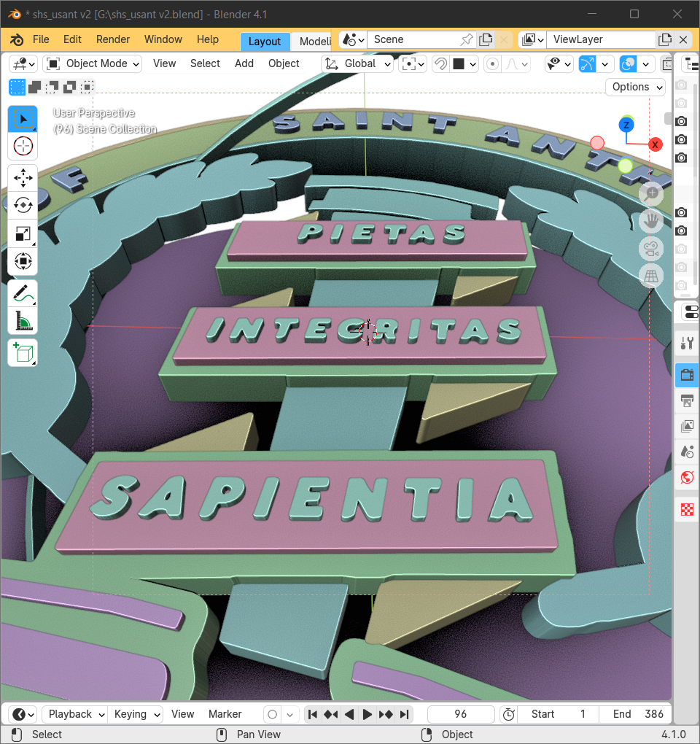Switch to the Layout workspace tab
This screenshot has height=744, width=700.
click(265, 42)
